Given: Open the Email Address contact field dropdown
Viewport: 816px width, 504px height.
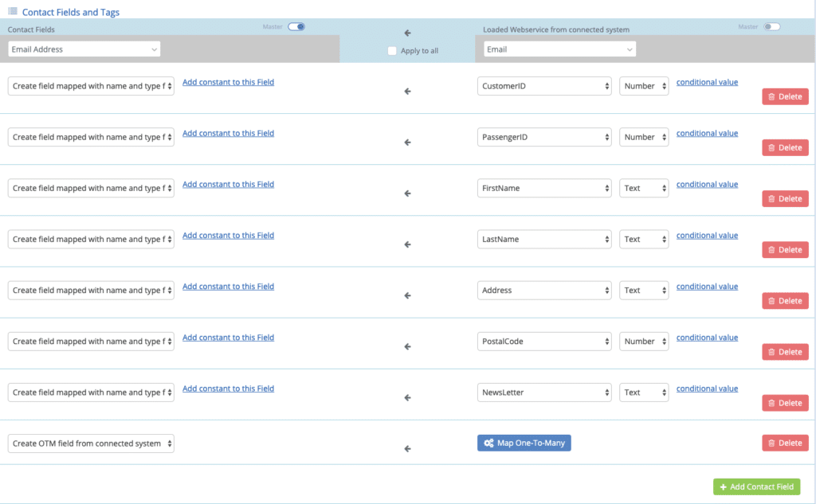Looking at the screenshot, I should (84, 49).
